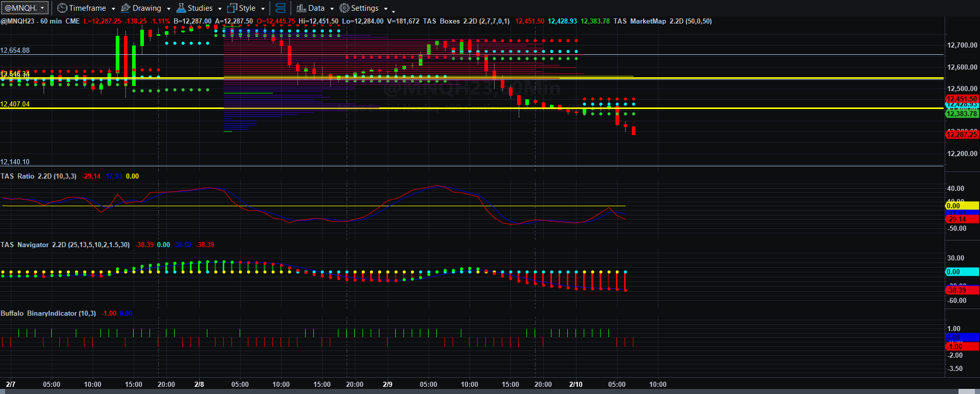The width and height of the screenshot is (980, 394).
Task: Open the Settings menu label
Action: coord(365,8)
